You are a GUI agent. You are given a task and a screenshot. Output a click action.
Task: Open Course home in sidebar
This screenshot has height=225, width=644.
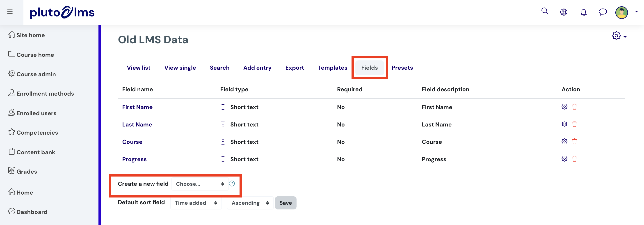pyautogui.click(x=31, y=55)
